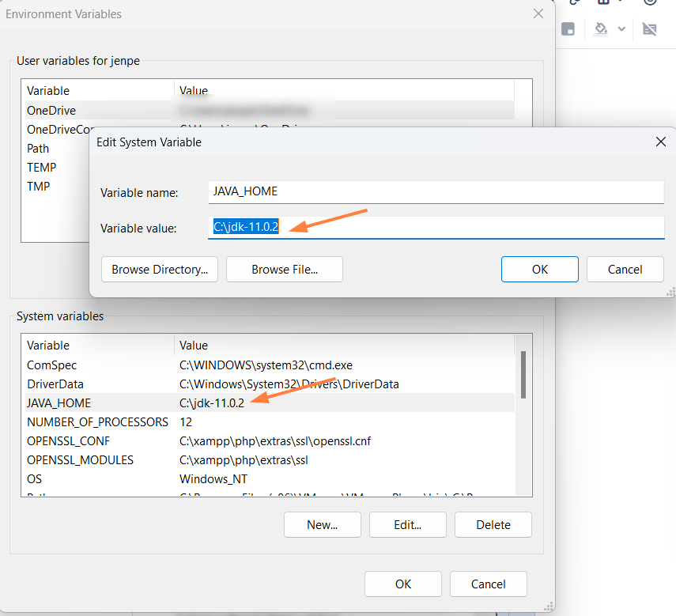Cancel the Edit System Variable dialog
The image size is (676, 616).
(625, 270)
